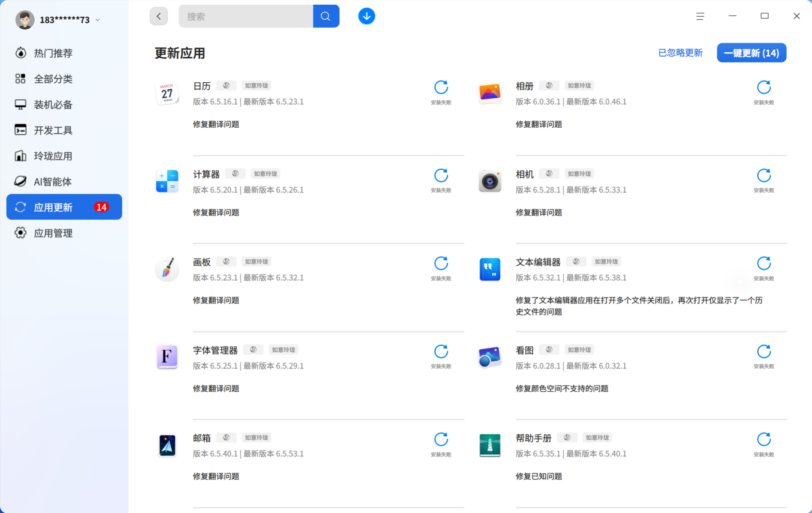Retry update for 相册 (Album)
Screen dimensions: 812x513
764,87
